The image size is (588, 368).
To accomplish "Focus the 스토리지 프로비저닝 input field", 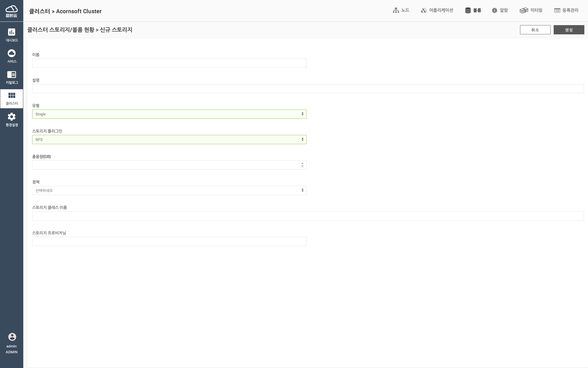I will tap(169, 241).
